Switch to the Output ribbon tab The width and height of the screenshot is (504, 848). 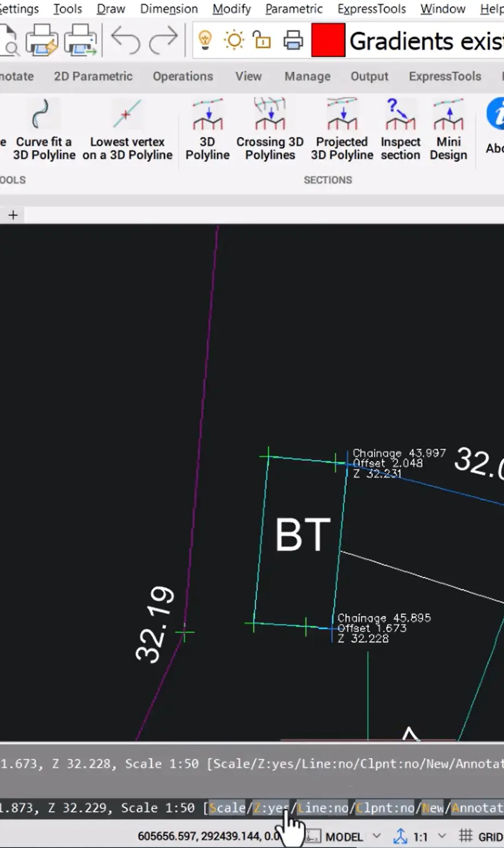pyautogui.click(x=370, y=76)
